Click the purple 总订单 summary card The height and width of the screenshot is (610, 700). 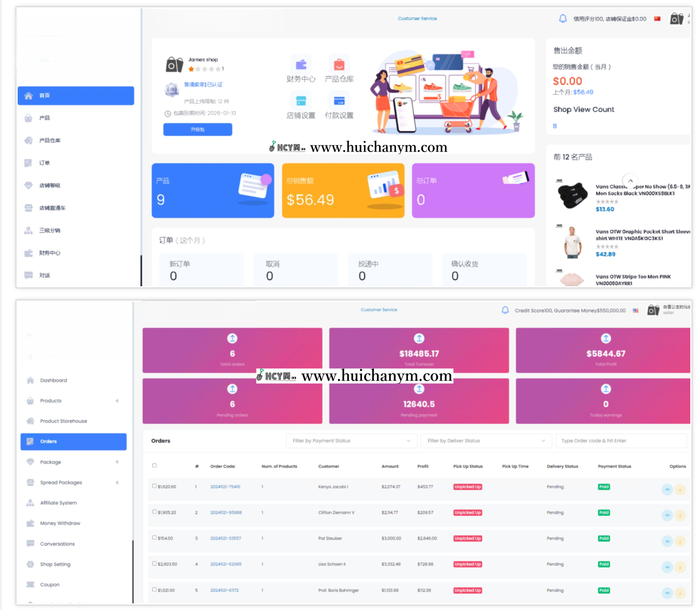click(473, 190)
